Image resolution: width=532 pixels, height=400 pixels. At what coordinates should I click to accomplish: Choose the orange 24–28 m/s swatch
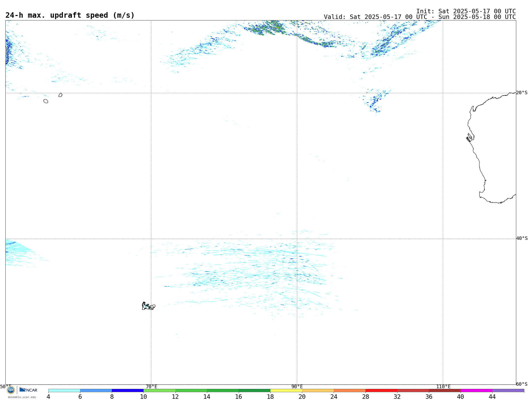point(350,390)
